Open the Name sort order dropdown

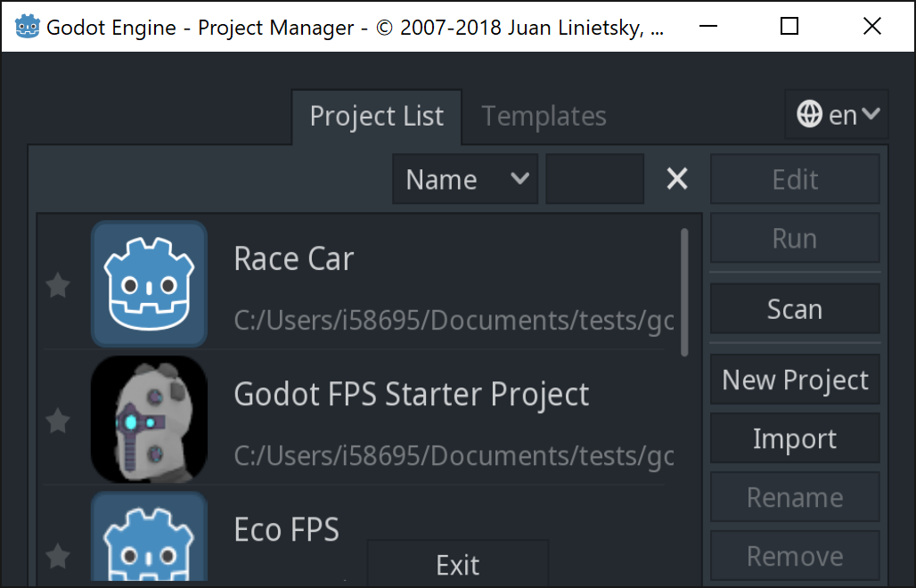(x=465, y=178)
